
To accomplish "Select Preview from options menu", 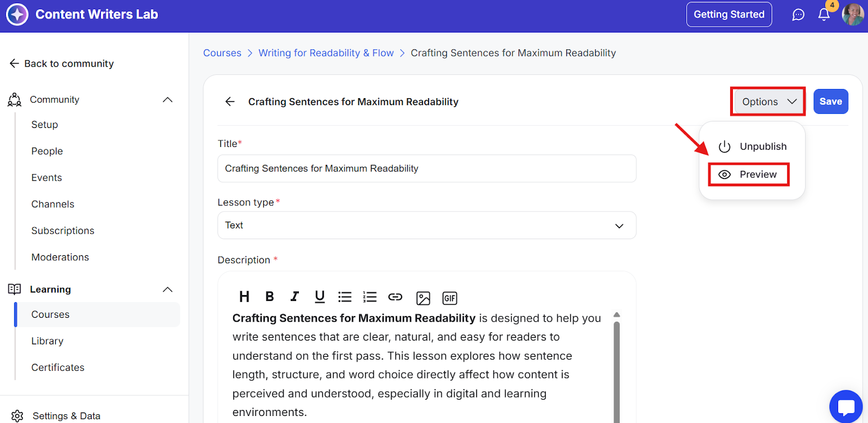I will [x=749, y=175].
